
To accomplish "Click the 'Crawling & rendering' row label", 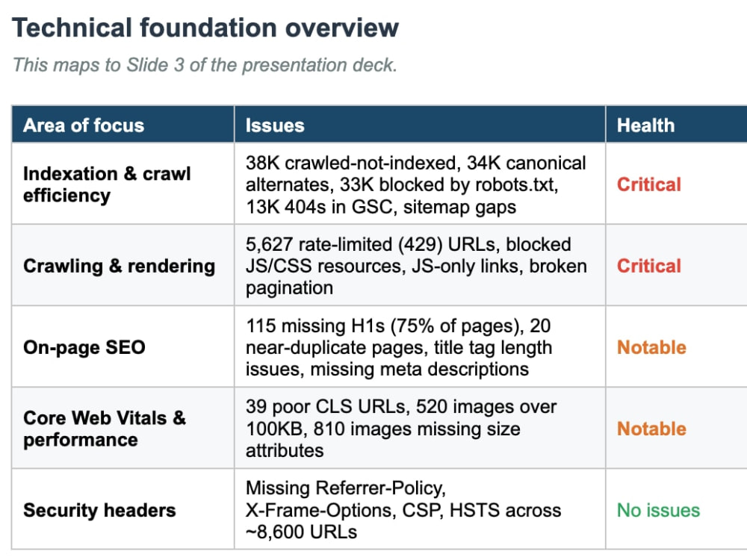I will [x=119, y=266].
